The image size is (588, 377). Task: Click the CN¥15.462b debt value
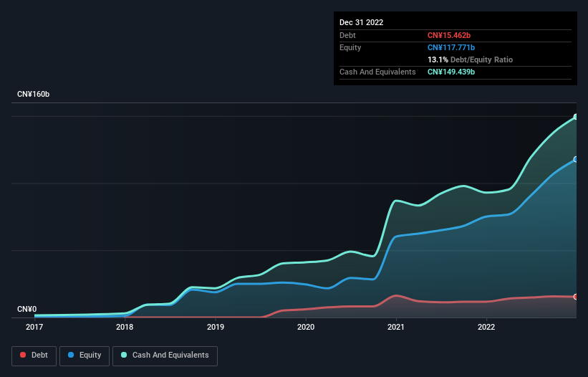(449, 35)
